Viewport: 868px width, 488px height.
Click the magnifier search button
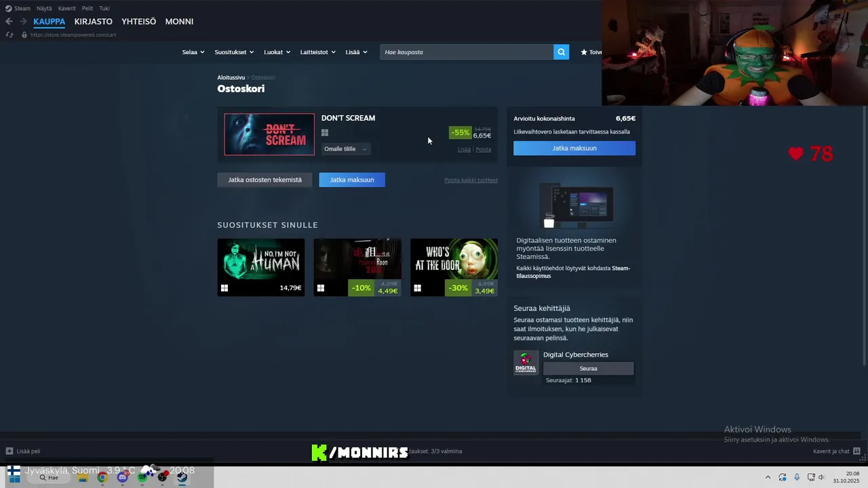(x=561, y=52)
